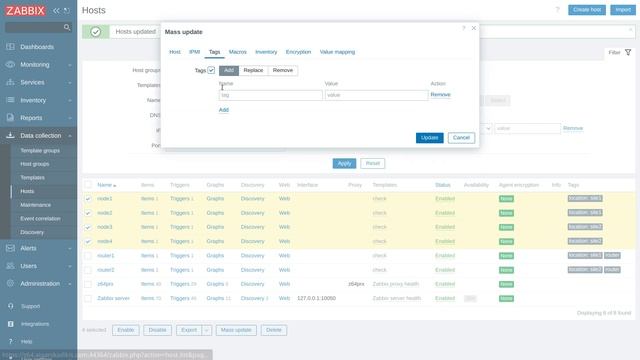This screenshot has height=360, width=640.
Task: Select the Replace tags mode
Action: (x=253, y=70)
